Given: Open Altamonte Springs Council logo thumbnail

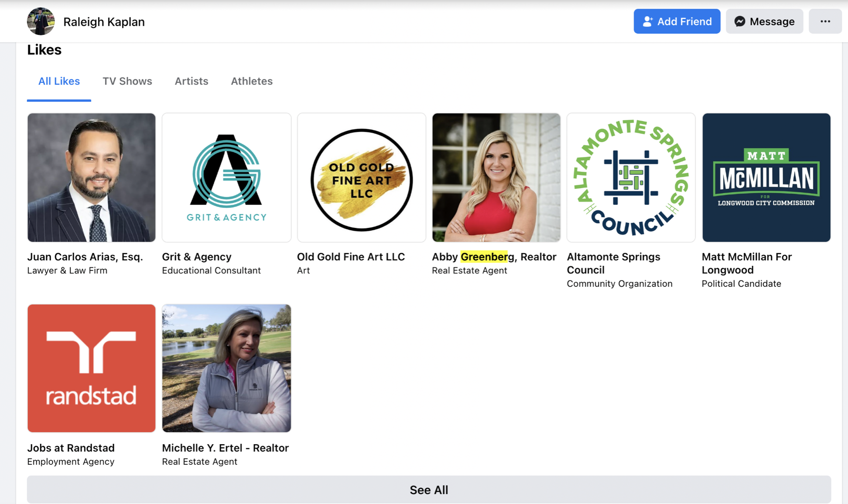Looking at the screenshot, I should pyautogui.click(x=631, y=177).
